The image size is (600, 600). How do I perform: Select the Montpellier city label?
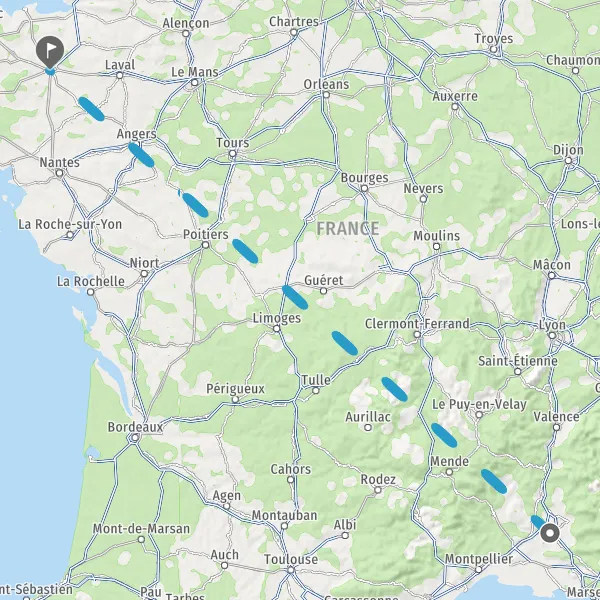pos(478,559)
